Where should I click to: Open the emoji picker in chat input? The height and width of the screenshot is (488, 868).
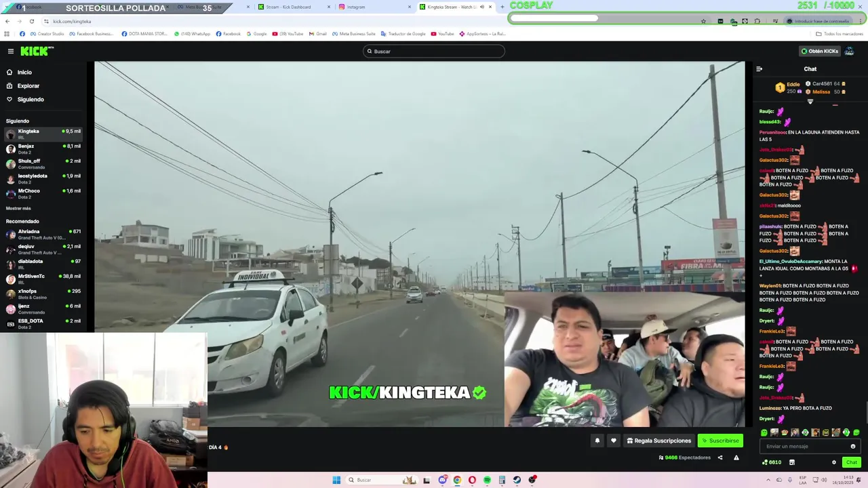pos(853,446)
